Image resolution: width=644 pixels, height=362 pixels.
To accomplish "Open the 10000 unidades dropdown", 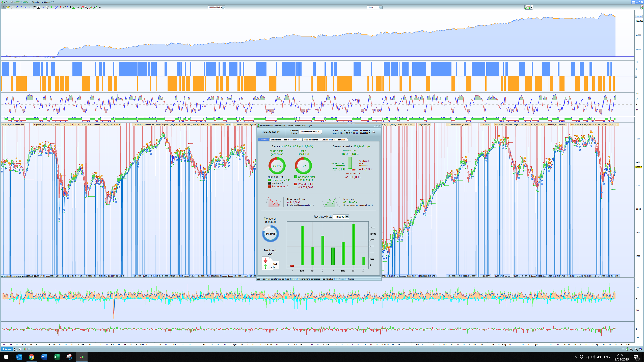I will point(223,7).
